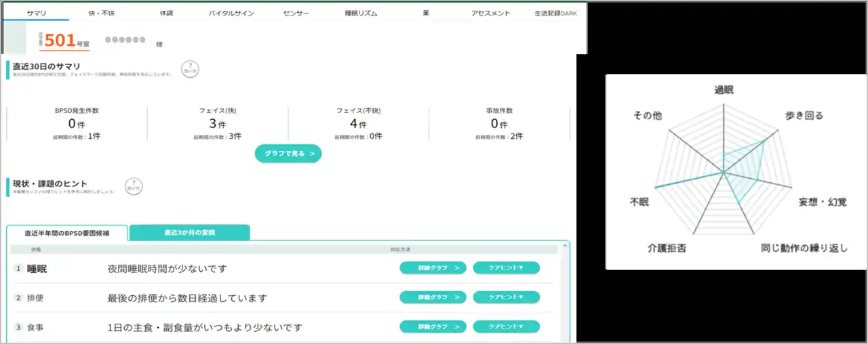Open 詳細グラフ for the 排便 row

pyautogui.click(x=433, y=297)
